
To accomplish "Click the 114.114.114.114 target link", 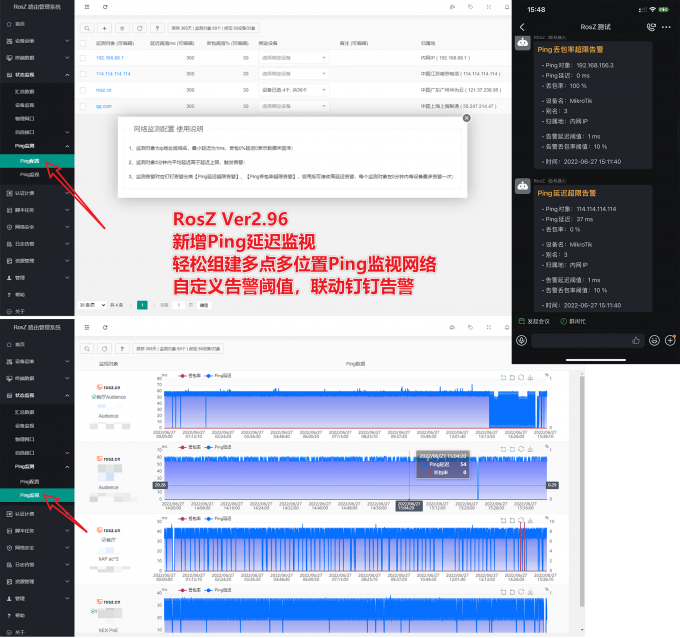I will pos(113,74).
